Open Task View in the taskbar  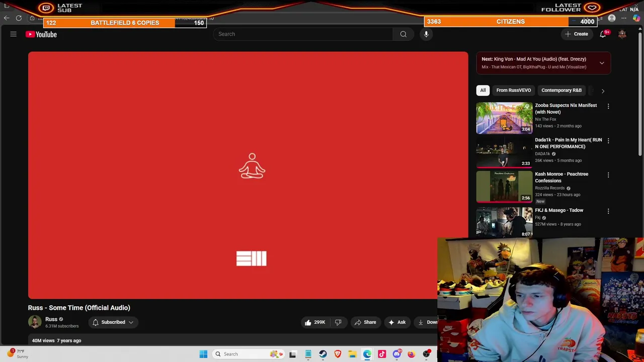pyautogui.click(x=293, y=354)
